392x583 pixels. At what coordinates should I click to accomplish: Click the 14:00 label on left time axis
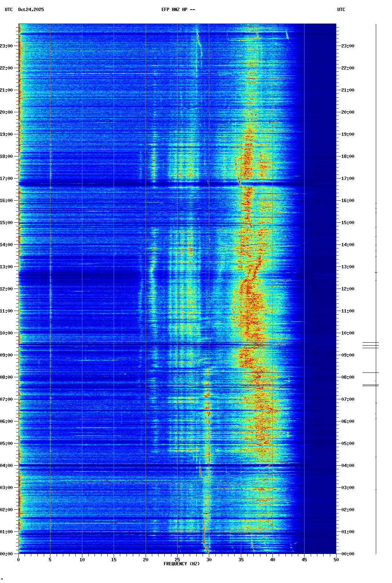(x=6, y=245)
